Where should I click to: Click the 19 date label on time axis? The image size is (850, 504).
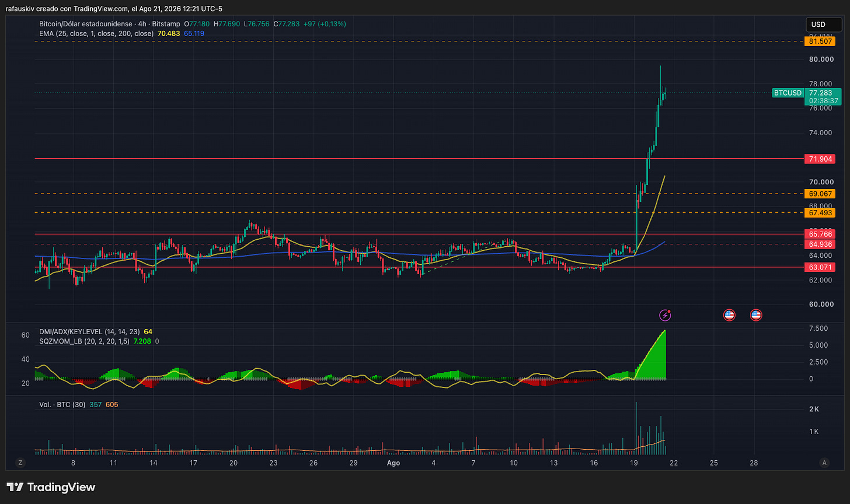click(633, 463)
